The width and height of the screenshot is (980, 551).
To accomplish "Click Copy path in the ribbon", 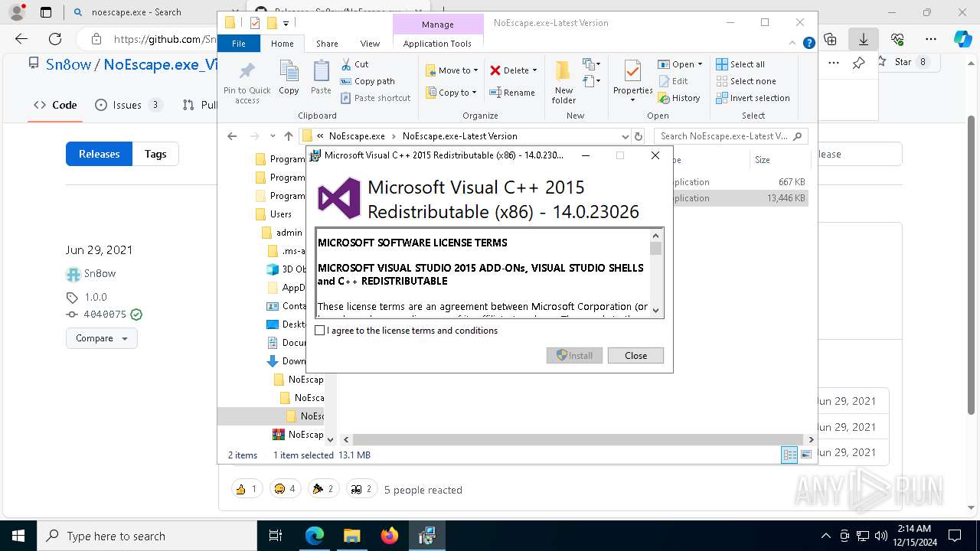I will (367, 81).
